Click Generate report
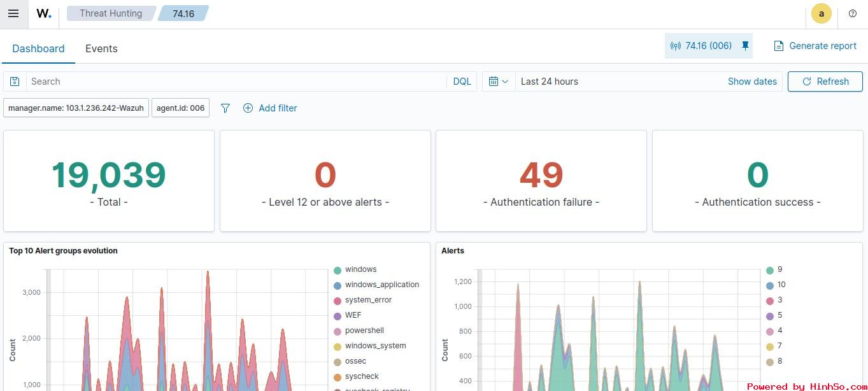Screen dimensions: 868x391 (815, 46)
